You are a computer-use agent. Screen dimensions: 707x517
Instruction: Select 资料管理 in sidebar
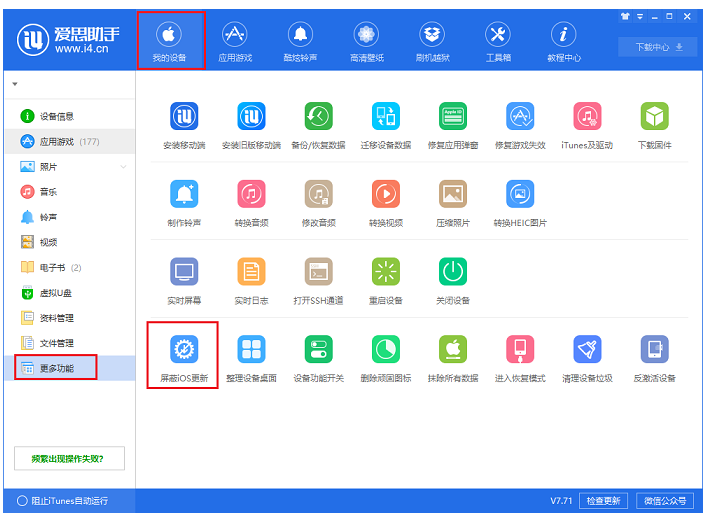(x=70, y=318)
